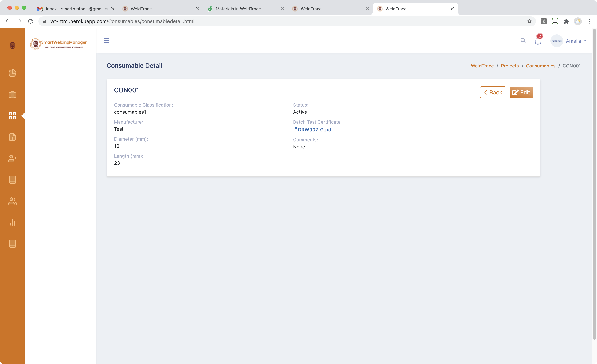Open a new browser tab
This screenshot has height=364, width=597.
coord(466,9)
